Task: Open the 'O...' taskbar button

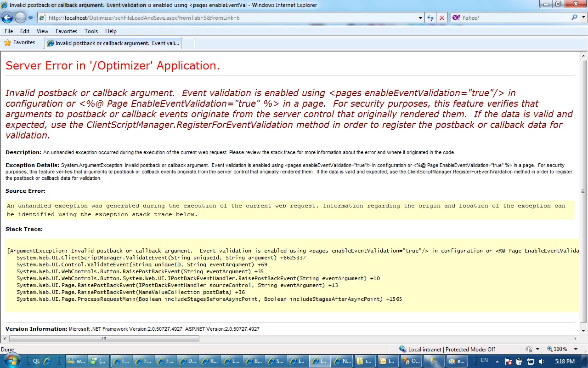Action: click(411, 361)
